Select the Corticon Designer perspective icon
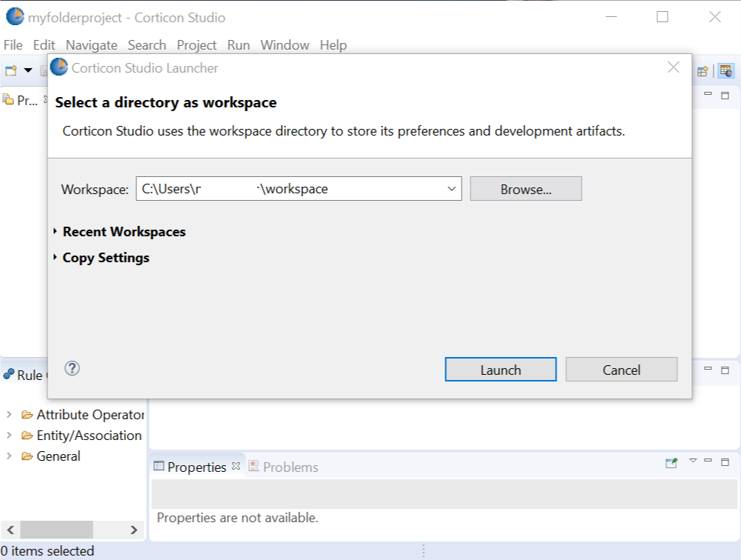741x560 pixels. pos(726,71)
